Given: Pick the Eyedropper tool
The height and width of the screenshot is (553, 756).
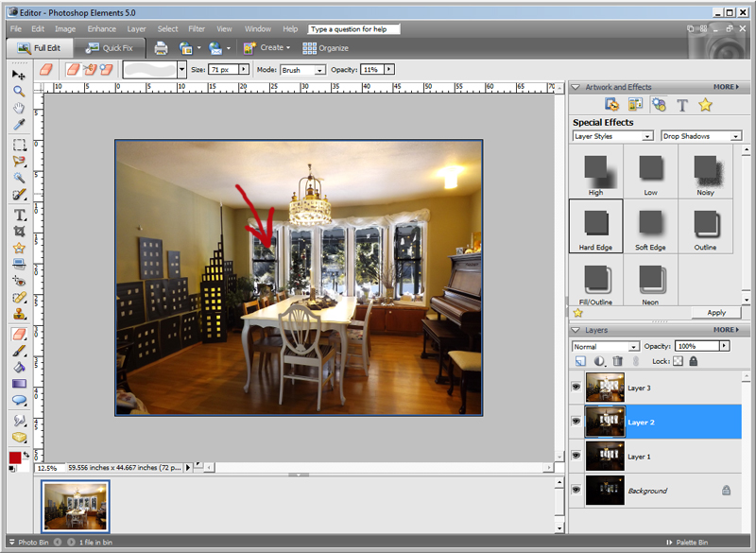Looking at the screenshot, I should (19, 125).
